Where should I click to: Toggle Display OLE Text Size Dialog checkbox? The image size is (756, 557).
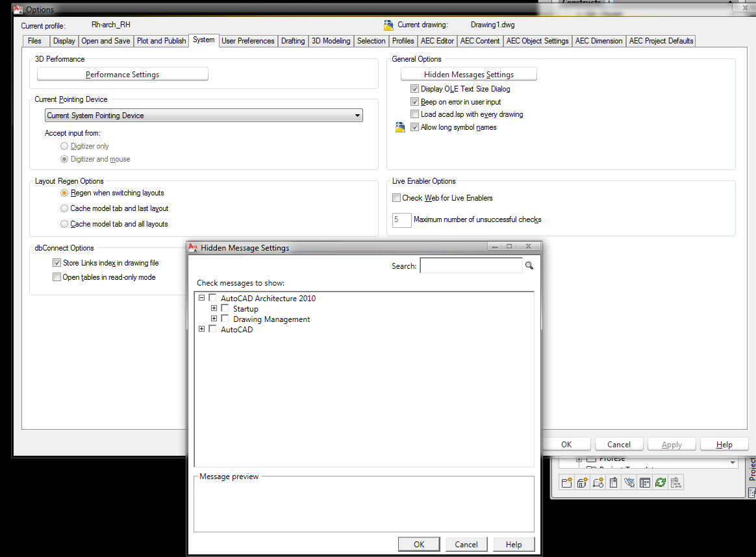414,89
